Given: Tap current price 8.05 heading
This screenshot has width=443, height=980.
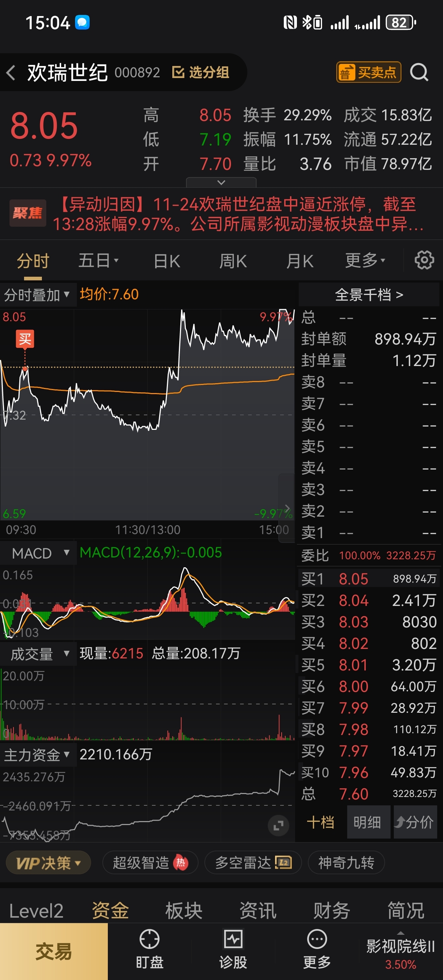Looking at the screenshot, I should [44, 126].
